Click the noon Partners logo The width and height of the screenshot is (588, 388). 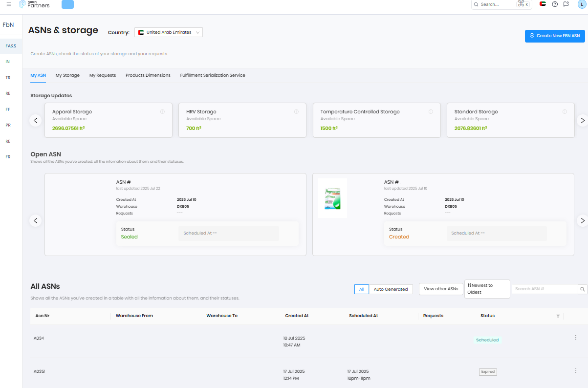point(35,4)
